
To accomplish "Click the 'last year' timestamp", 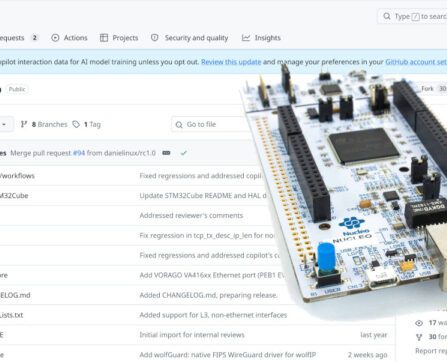I will [374, 335].
